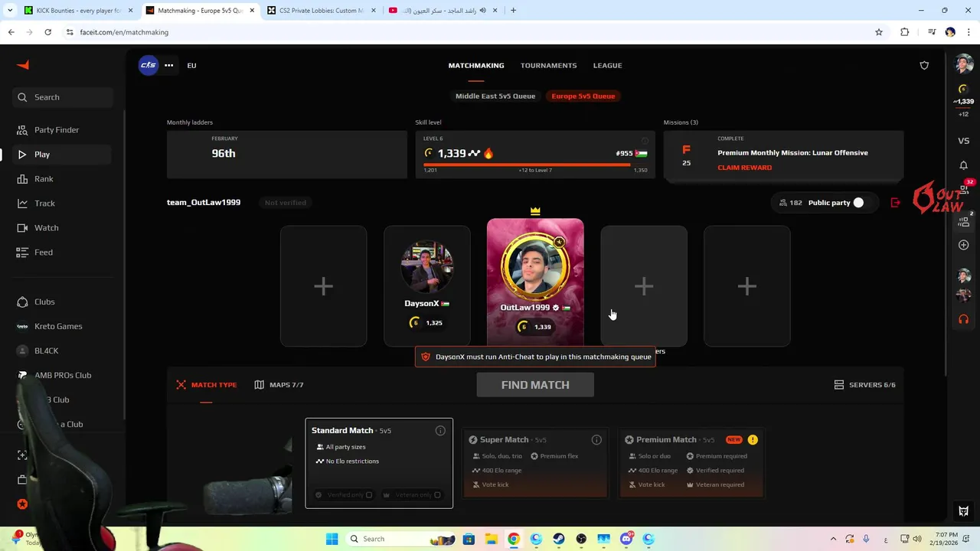This screenshot has width=980, height=551.
Task: Open the BL4CK club icon
Action: [22, 350]
